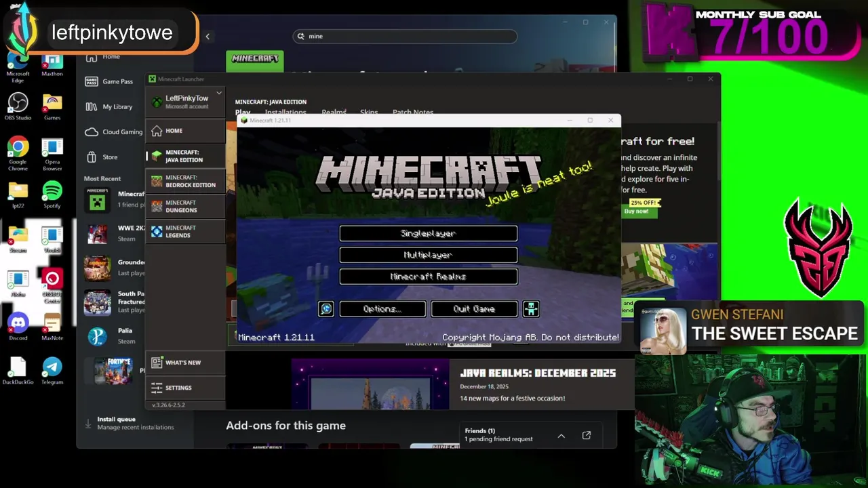Pop out the Friends panel

click(x=587, y=435)
